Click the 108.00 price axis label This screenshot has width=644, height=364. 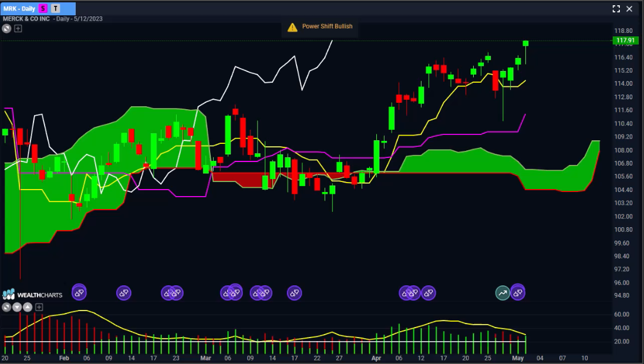623,150
